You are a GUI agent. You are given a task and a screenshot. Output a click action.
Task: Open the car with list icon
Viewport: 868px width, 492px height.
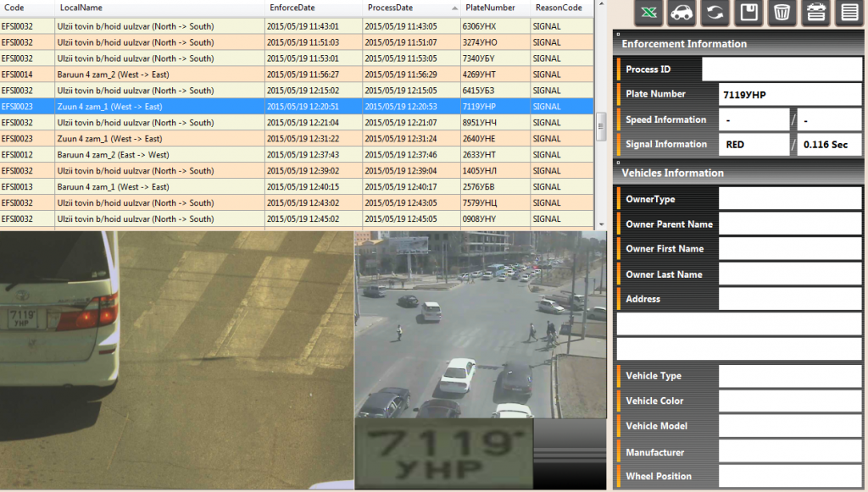click(x=815, y=13)
